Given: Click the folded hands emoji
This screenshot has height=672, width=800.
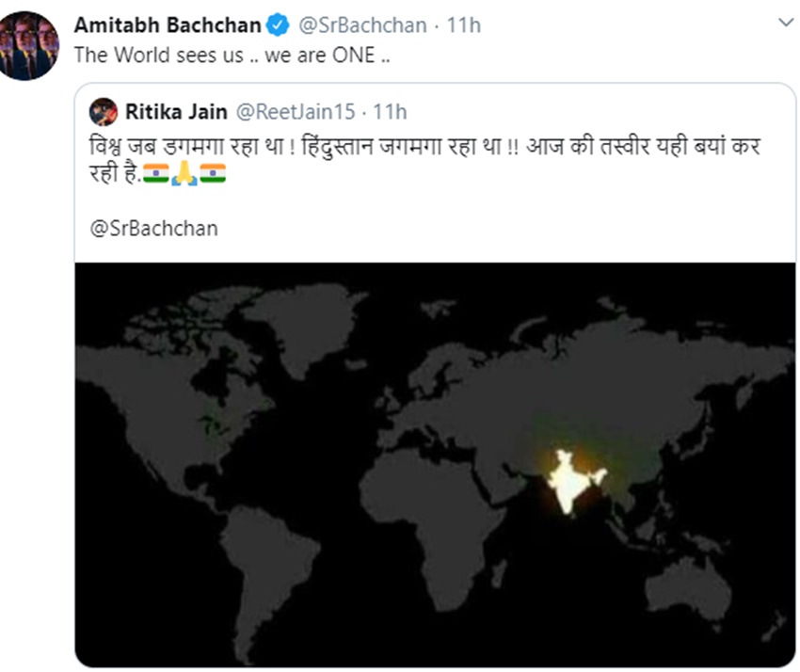Looking at the screenshot, I should coord(184,174).
